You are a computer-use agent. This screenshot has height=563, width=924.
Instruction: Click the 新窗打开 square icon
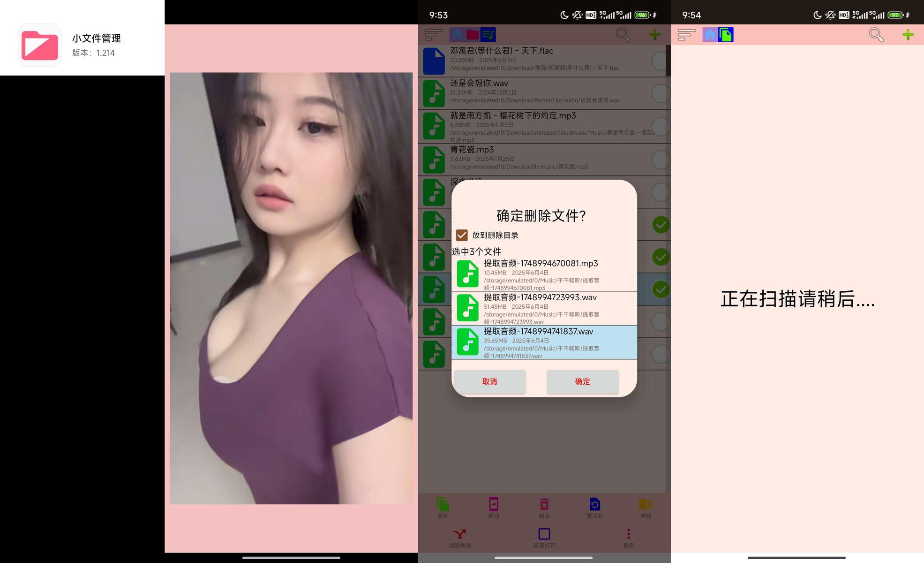click(x=544, y=534)
